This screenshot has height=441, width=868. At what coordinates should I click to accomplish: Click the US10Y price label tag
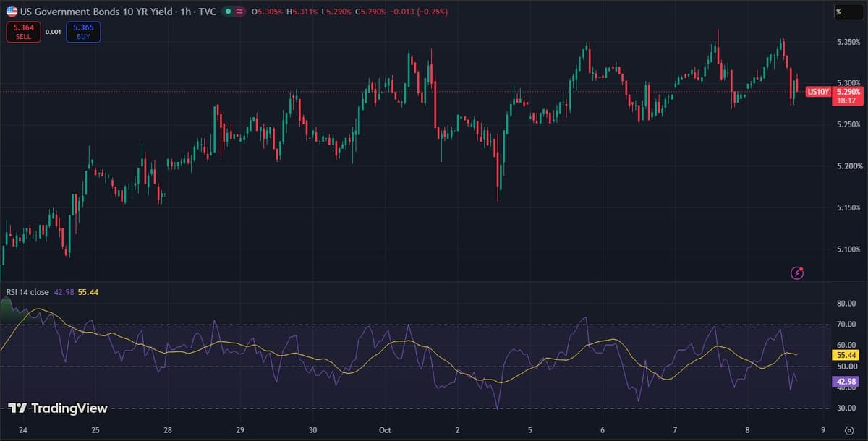[x=819, y=92]
